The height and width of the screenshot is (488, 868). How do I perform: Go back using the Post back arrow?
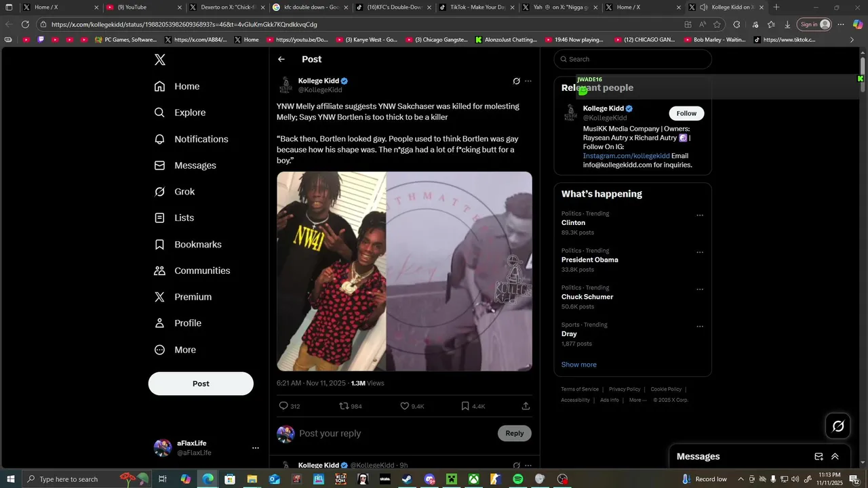coord(281,60)
